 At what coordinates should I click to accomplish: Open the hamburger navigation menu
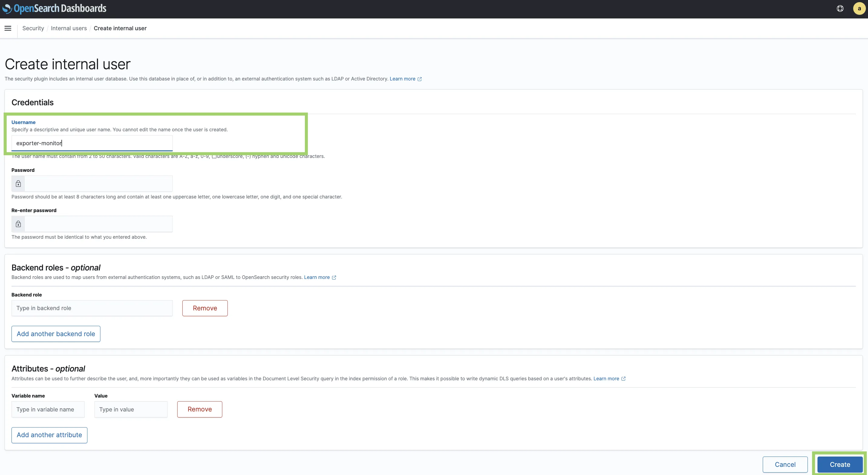8,28
